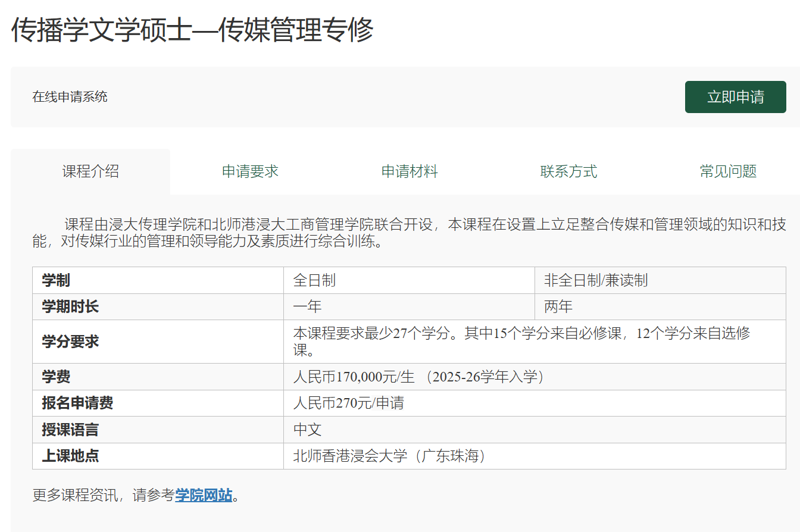Select the 学费 row header

(x=158, y=377)
